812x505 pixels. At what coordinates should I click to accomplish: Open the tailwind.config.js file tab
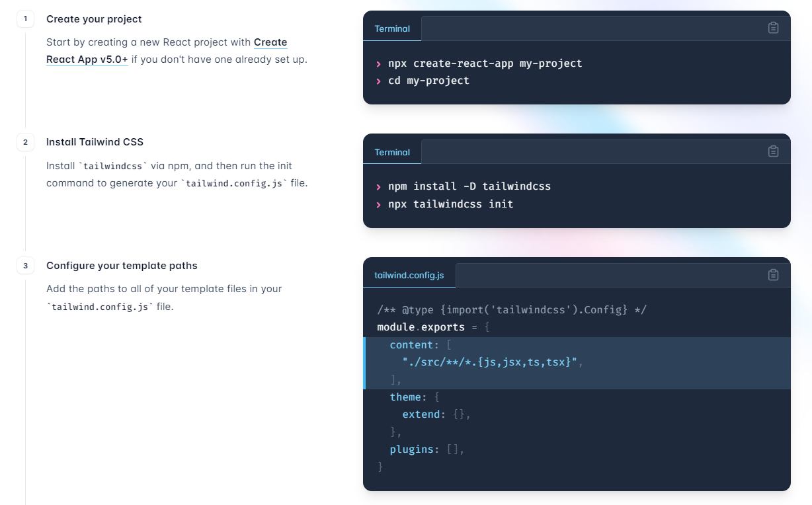409,275
